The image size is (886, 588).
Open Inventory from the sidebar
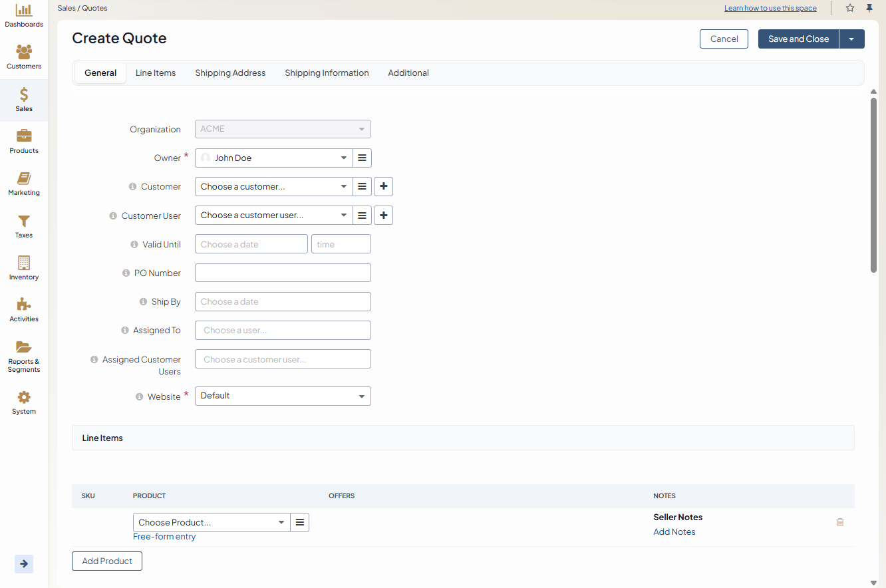point(24,263)
